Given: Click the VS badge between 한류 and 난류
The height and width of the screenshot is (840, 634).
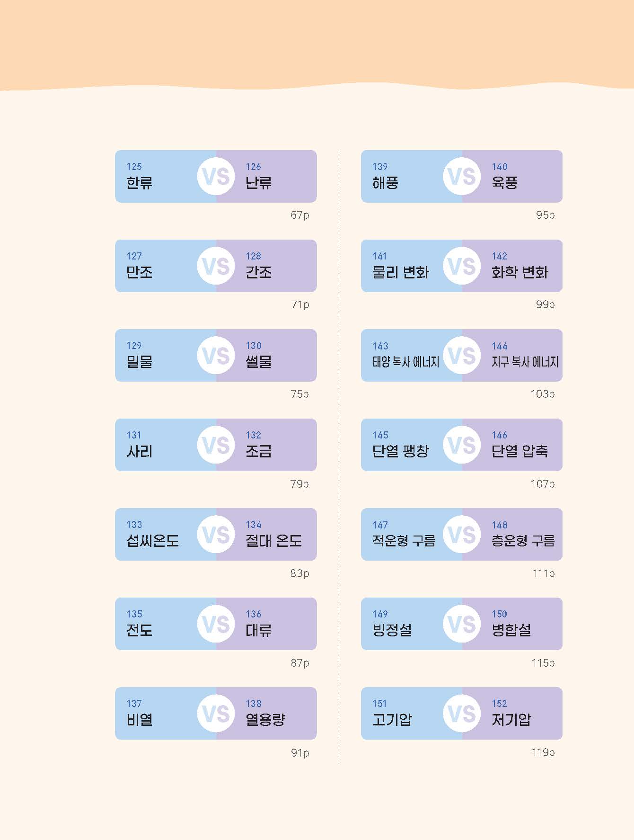Looking at the screenshot, I should point(216,177).
